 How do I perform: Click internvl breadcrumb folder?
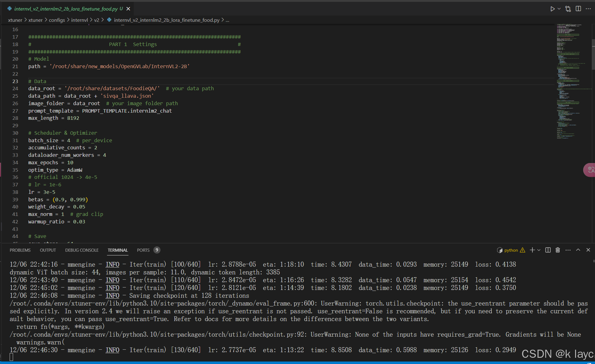(80, 20)
